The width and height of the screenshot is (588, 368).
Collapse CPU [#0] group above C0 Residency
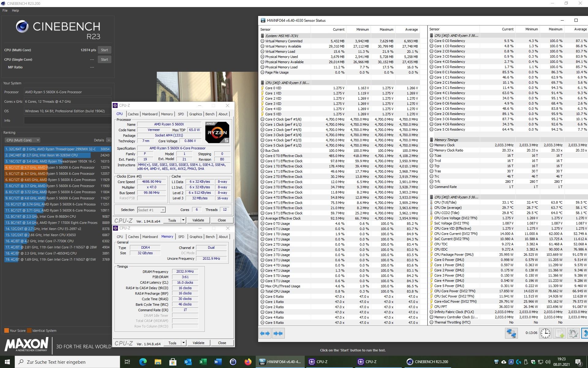coord(432,36)
